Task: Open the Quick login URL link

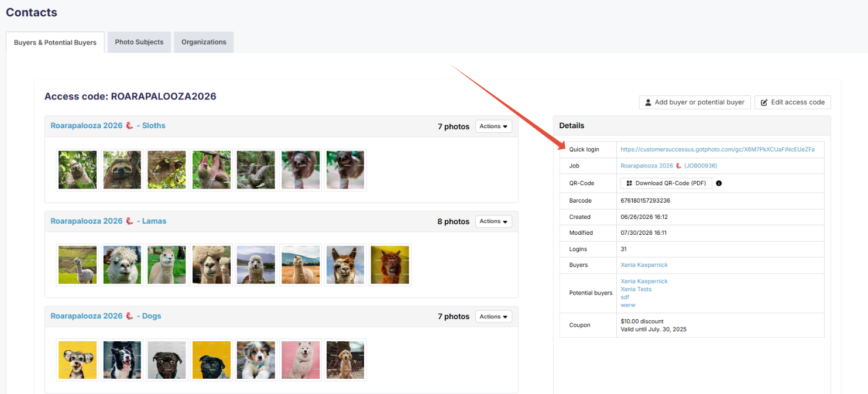Action: (718, 149)
